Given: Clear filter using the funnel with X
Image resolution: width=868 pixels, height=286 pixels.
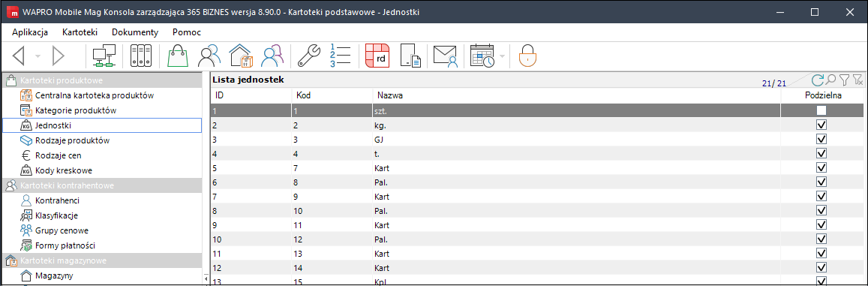Looking at the screenshot, I should coord(857,81).
